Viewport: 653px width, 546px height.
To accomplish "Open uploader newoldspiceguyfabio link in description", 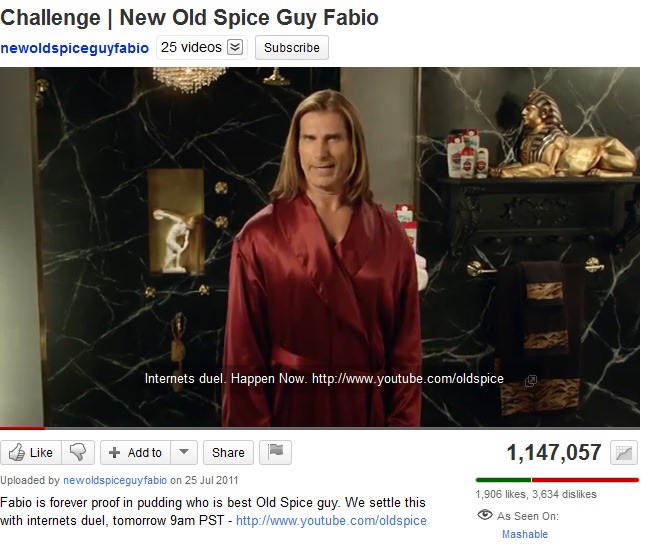I will click(x=115, y=480).
